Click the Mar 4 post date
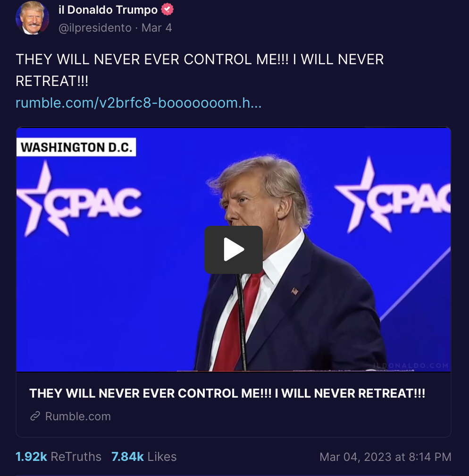The width and height of the screenshot is (469, 476). pyautogui.click(x=157, y=28)
